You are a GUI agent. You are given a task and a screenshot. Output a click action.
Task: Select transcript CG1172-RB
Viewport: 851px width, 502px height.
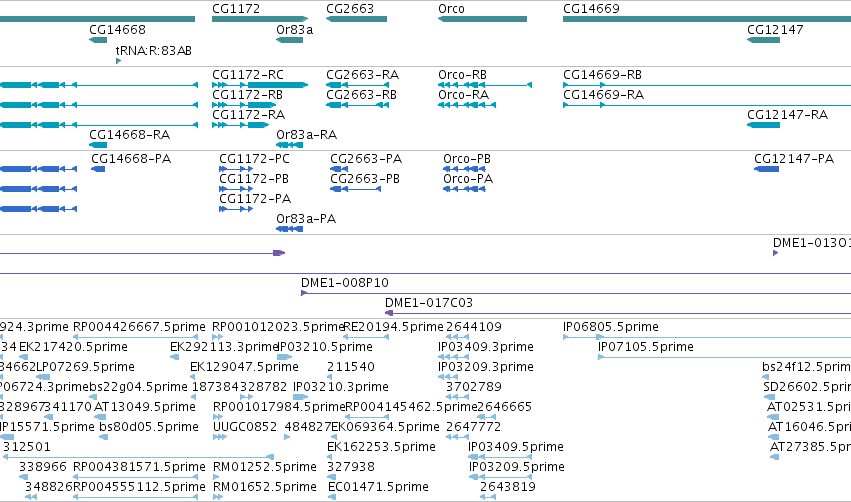247,95
